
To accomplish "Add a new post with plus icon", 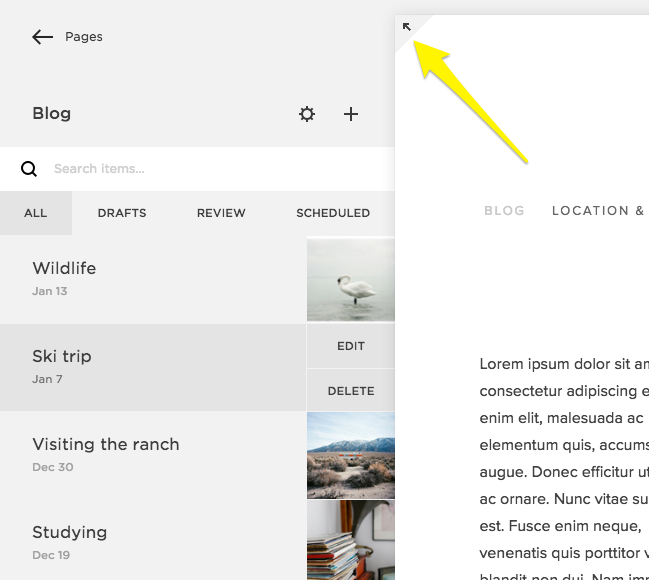I will [x=351, y=114].
